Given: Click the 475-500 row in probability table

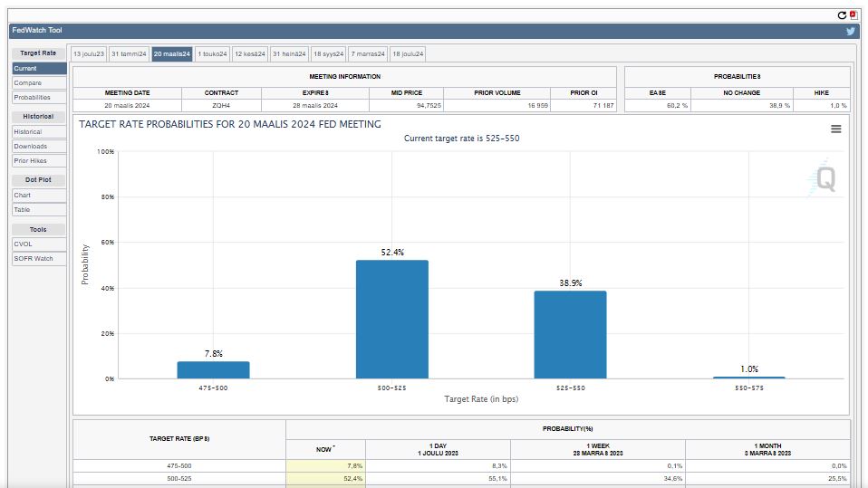Looking at the screenshot, I should click(462, 466).
